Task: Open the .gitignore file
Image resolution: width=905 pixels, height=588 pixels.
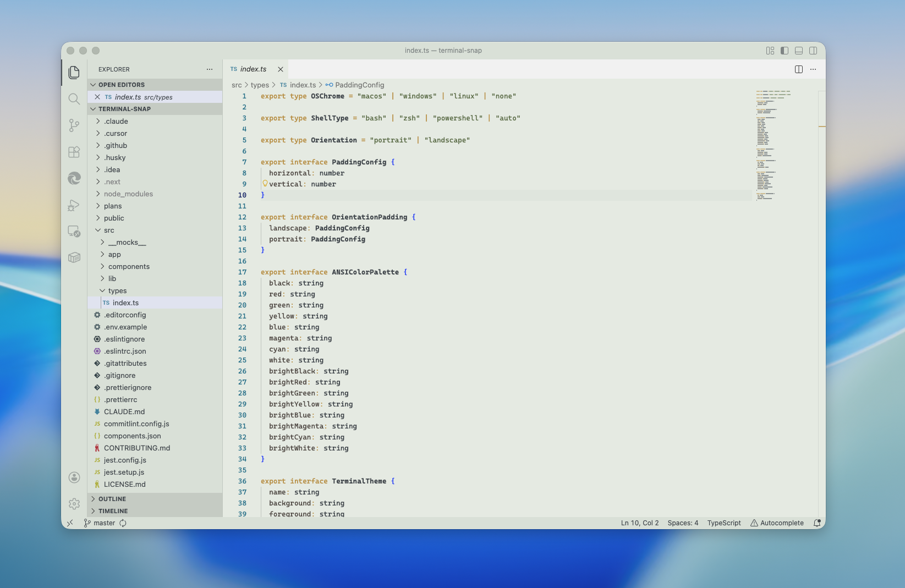Action: pyautogui.click(x=155, y=375)
